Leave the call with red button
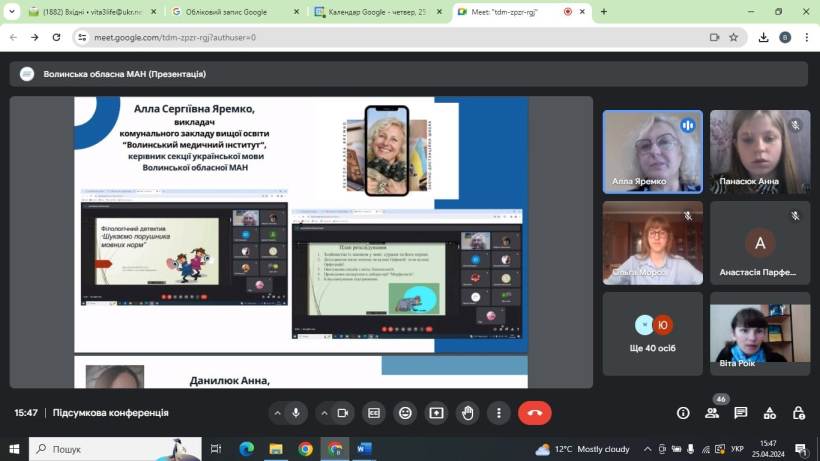 [x=534, y=413]
